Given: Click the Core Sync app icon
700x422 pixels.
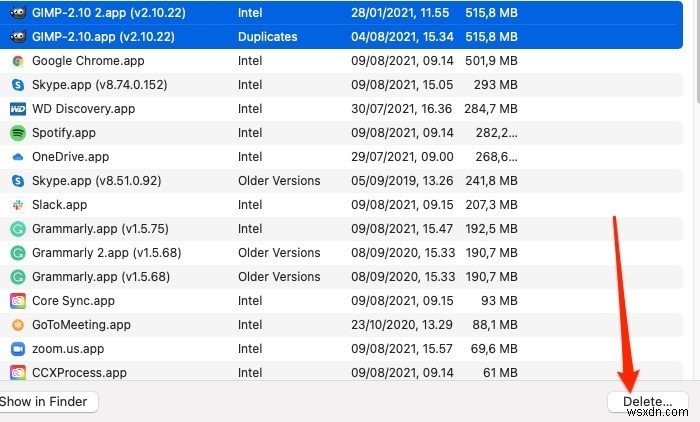Looking at the screenshot, I should (x=17, y=301).
